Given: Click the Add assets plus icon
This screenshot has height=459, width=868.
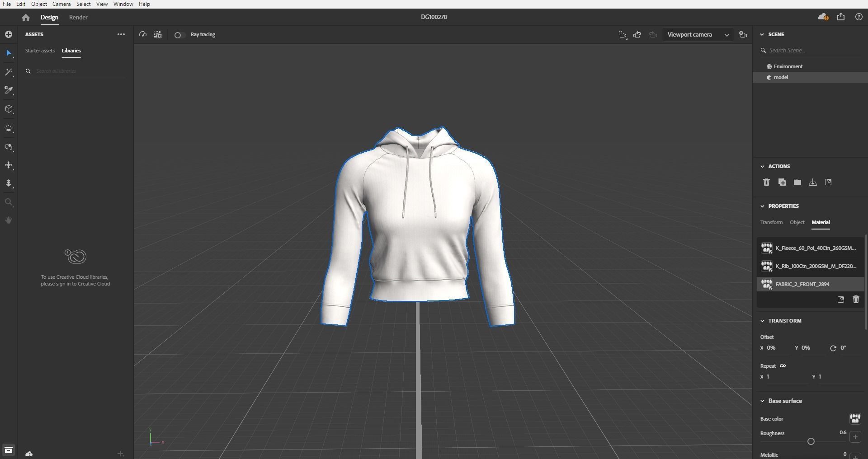Looking at the screenshot, I should point(9,34).
